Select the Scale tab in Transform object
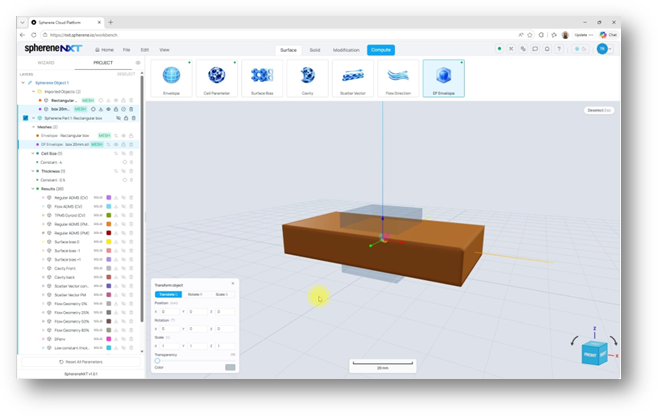This screenshot has height=416, width=658. [x=221, y=295]
